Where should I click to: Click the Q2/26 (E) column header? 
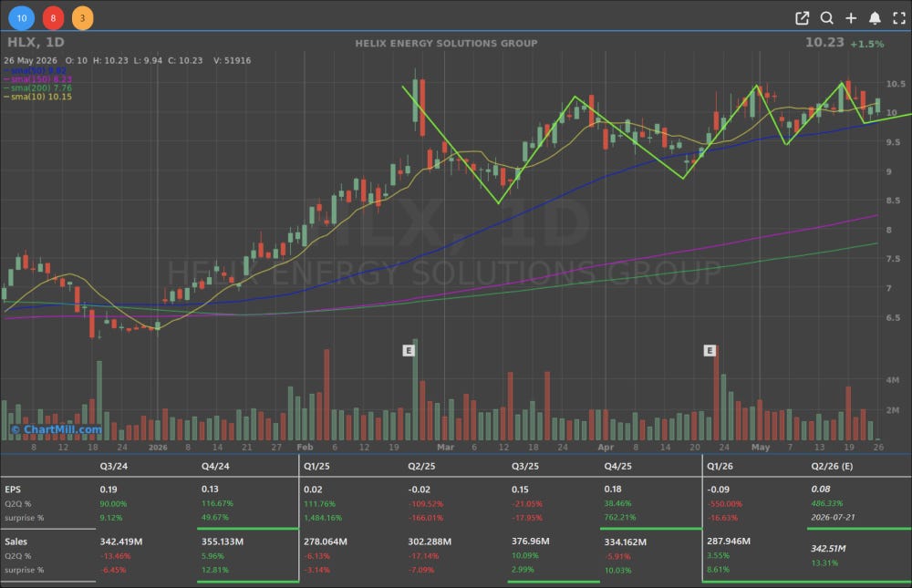coord(832,466)
